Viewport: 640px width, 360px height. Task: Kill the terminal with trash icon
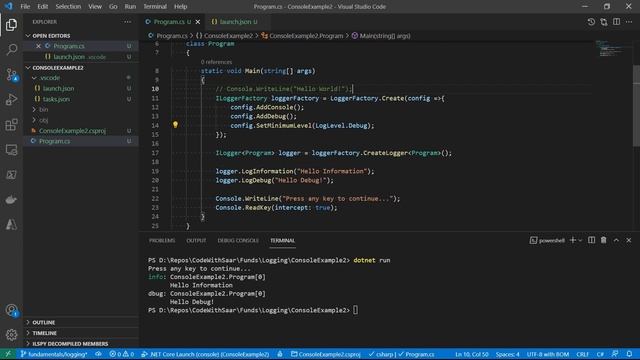604,240
